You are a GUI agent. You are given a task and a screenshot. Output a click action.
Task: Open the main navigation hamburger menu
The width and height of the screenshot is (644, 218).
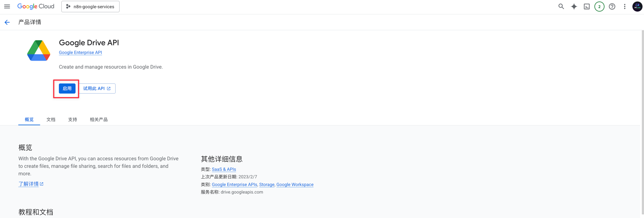point(7,6)
